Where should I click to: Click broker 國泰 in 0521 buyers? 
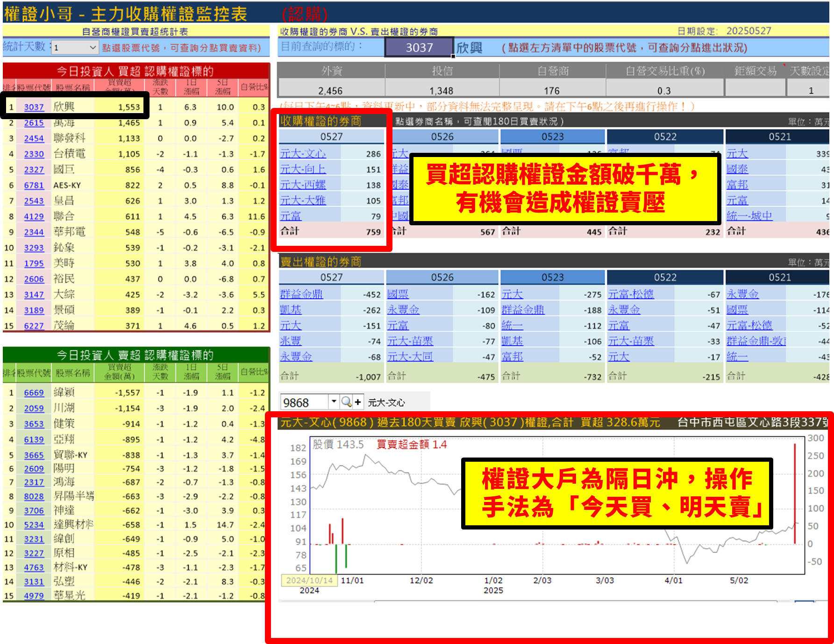pos(737,169)
